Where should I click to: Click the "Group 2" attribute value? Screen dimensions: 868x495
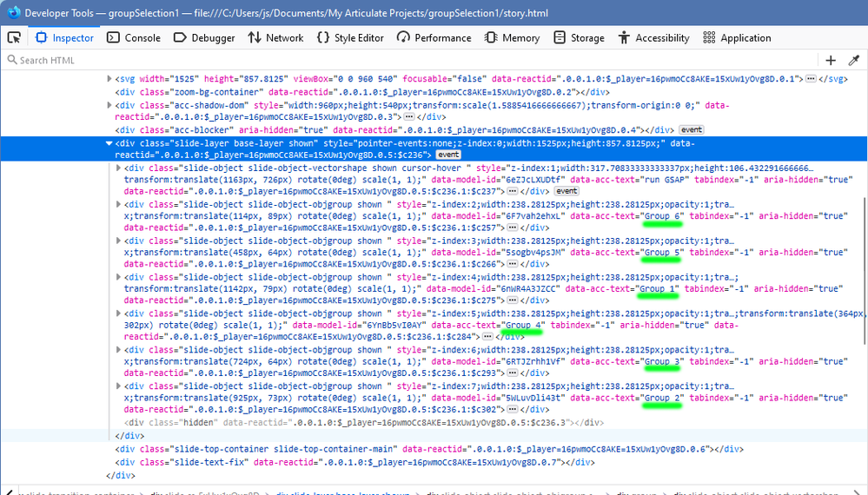pos(663,399)
